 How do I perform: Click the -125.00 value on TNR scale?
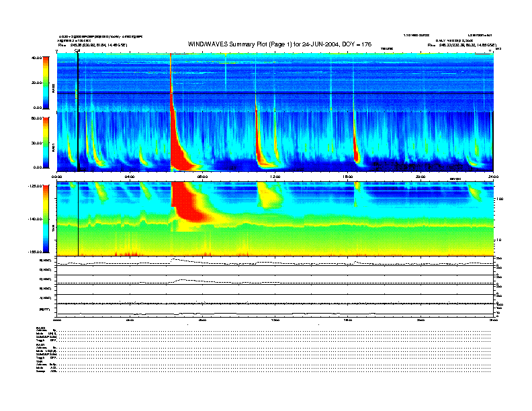pos(34,186)
